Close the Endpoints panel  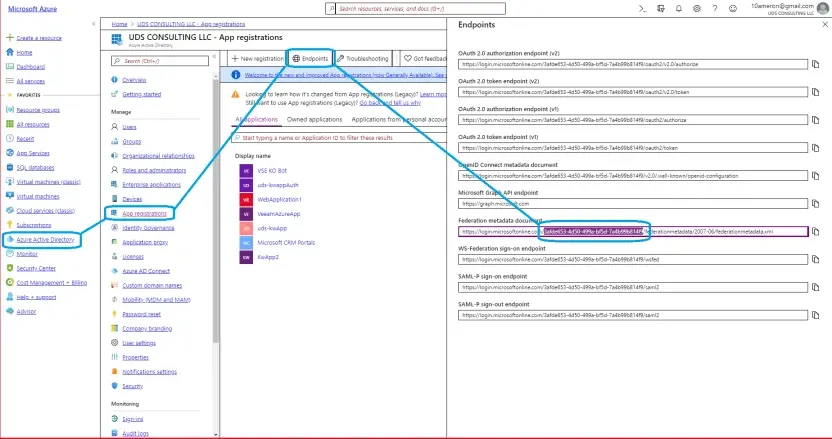pyautogui.click(x=825, y=24)
